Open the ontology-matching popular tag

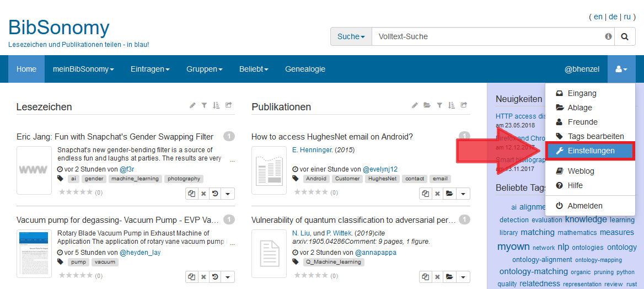tap(534, 271)
